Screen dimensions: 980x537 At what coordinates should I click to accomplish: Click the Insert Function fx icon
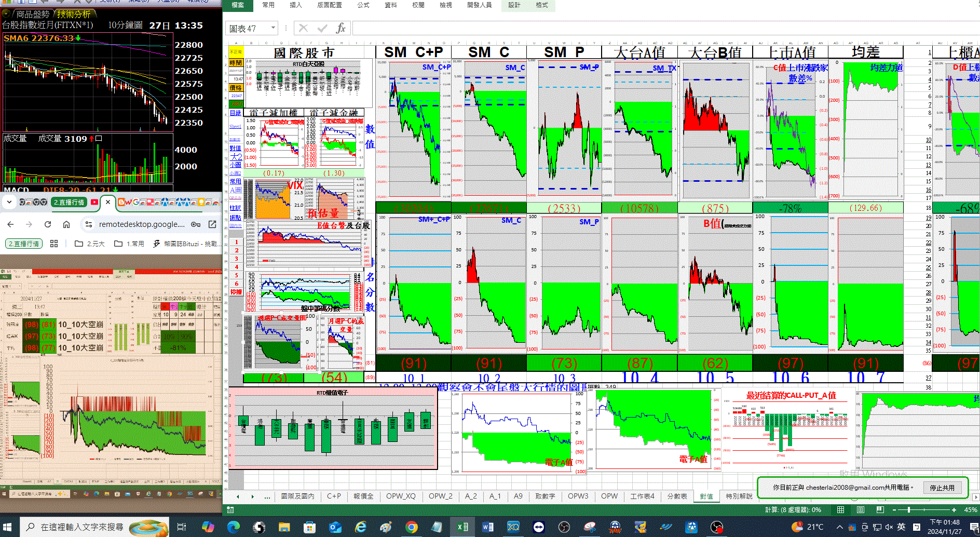point(341,28)
